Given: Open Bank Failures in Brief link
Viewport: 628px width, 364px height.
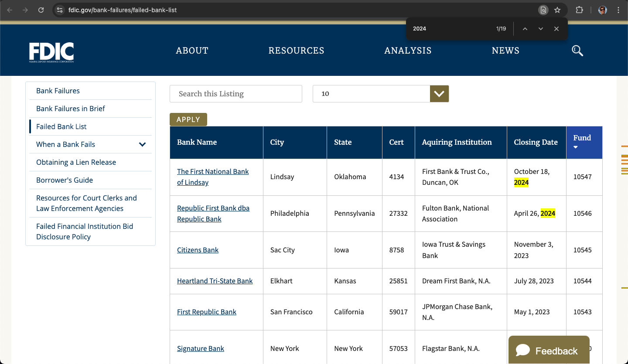Looking at the screenshot, I should [x=71, y=109].
